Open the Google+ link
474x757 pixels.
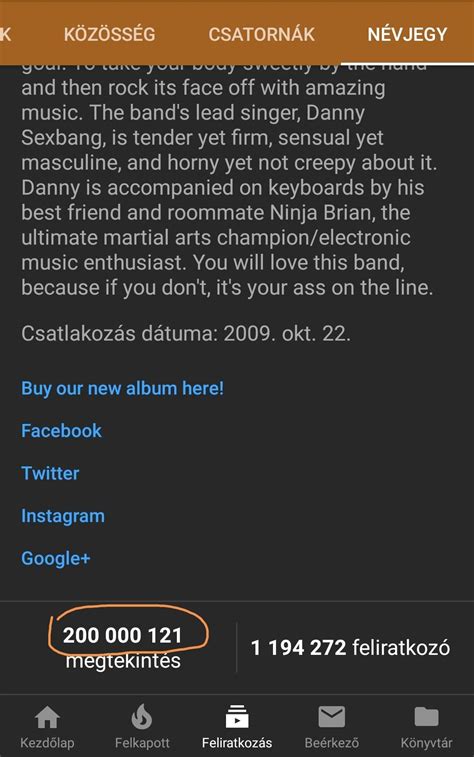coord(56,559)
